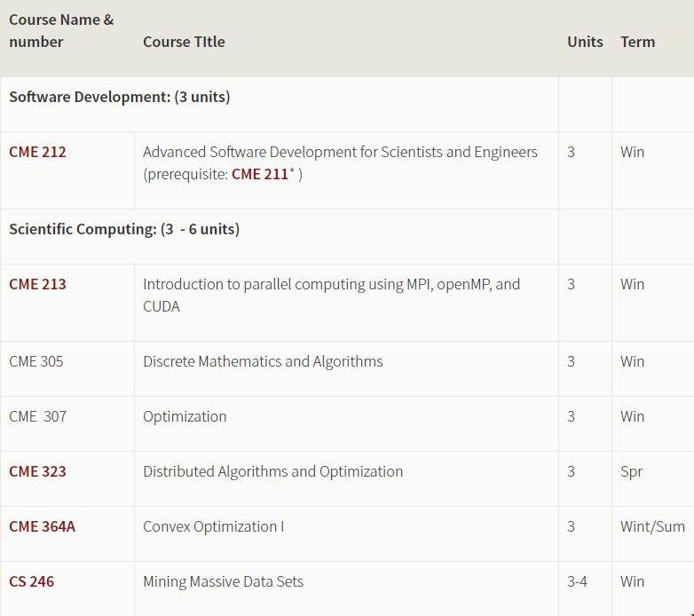Click the CME 305 course number cell
The image size is (694, 616).
tap(36, 361)
